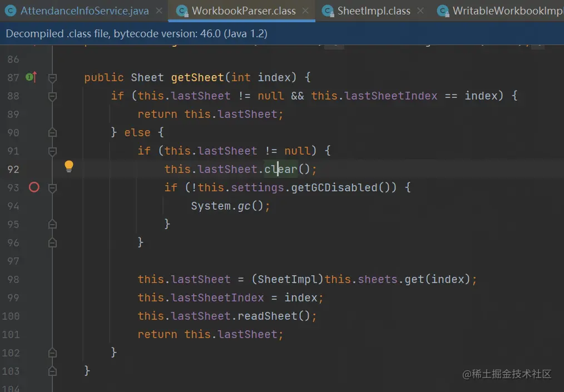
Task: Open the SheetImpl.class tab
Action: 374,11
